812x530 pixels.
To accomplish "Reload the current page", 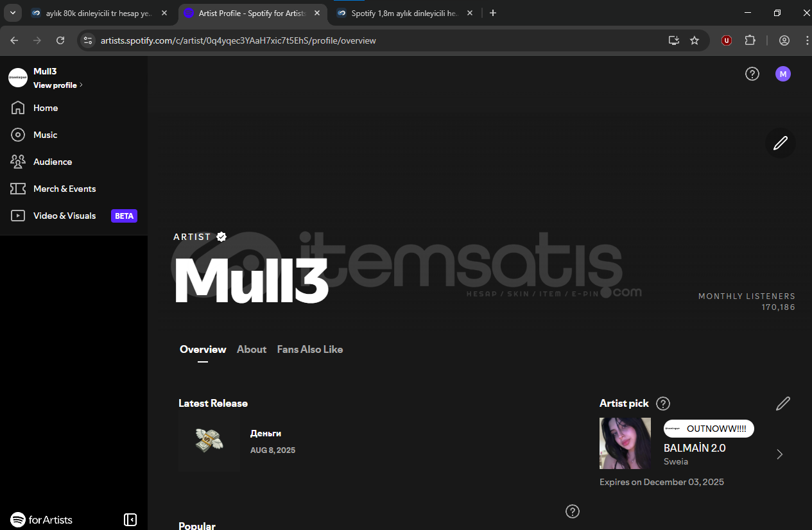I will point(60,40).
